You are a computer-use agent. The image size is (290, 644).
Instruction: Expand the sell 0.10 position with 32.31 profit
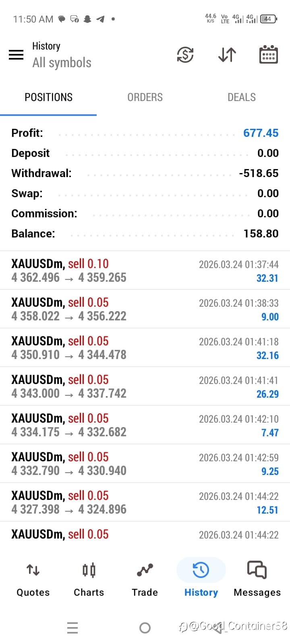click(145, 270)
